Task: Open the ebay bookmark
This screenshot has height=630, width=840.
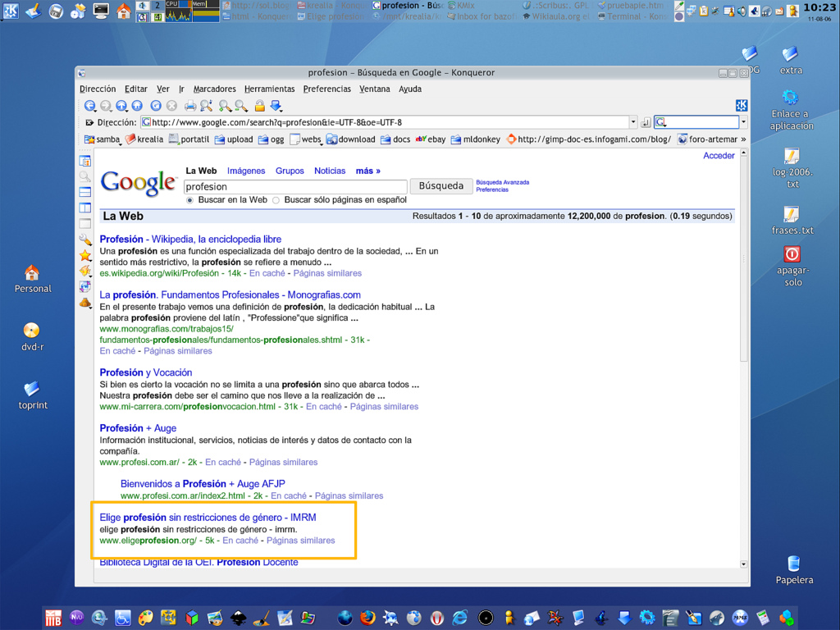Action: pos(431,139)
